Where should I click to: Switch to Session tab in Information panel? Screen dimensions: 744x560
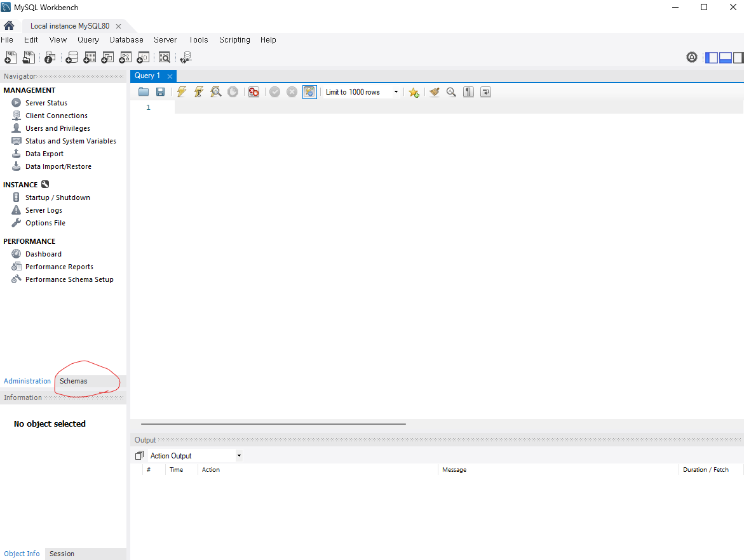(x=62, y=554)
